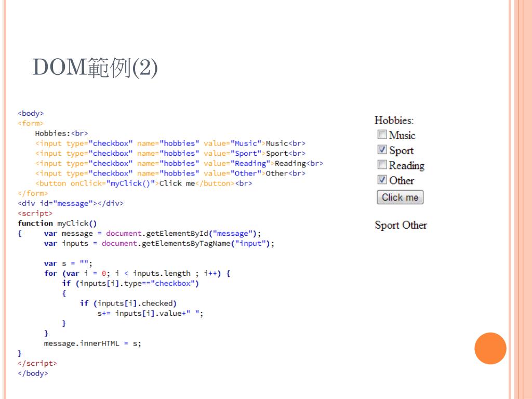Click the div id="message" code line
The width and height of the screenshot is (532, 399).
71,204
